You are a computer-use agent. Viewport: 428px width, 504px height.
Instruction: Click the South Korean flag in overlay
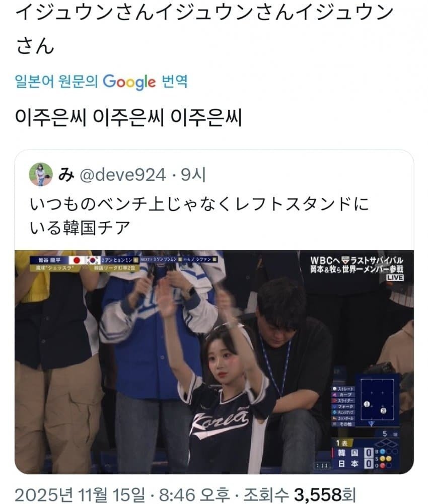point(93,260)
